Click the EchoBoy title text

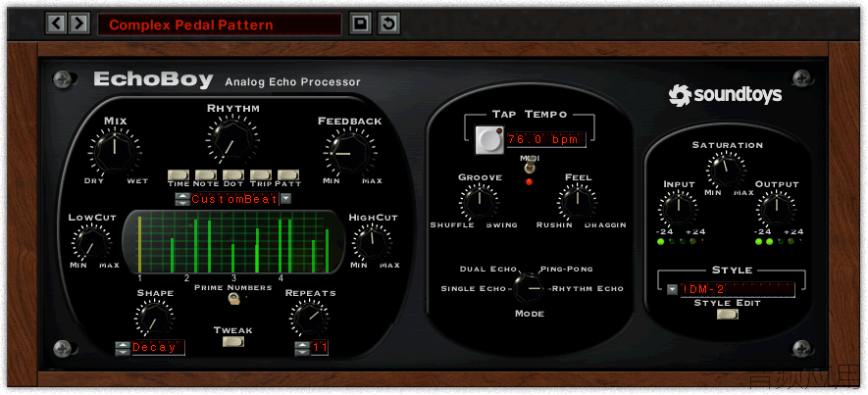point(153,79)
